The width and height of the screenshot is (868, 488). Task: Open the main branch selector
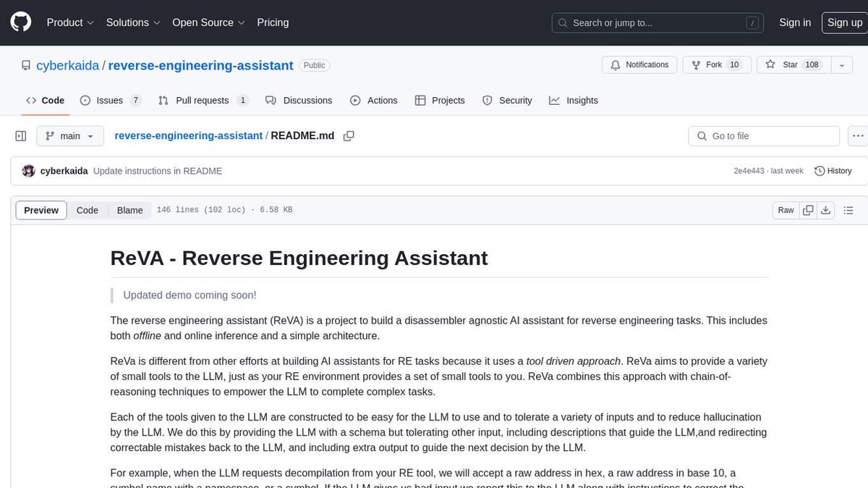pyautogui.click(x=69, y=136)
